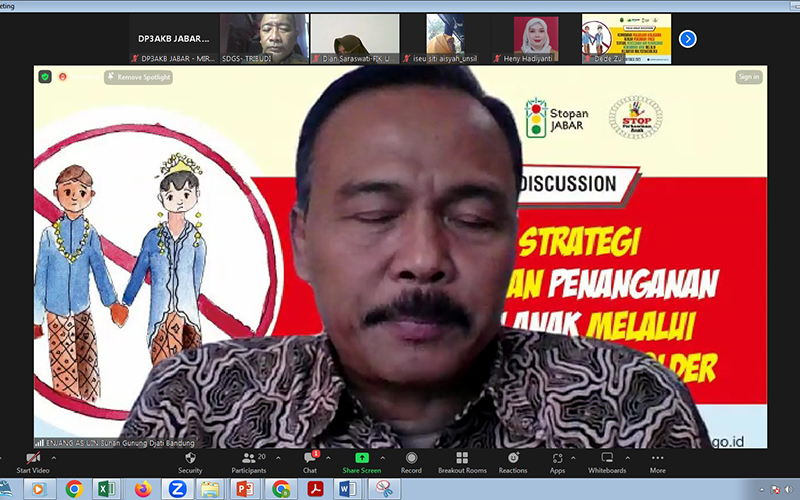800x500 pixels.
Task: Expand the Participants options caret
Action: tap(273, 457)
